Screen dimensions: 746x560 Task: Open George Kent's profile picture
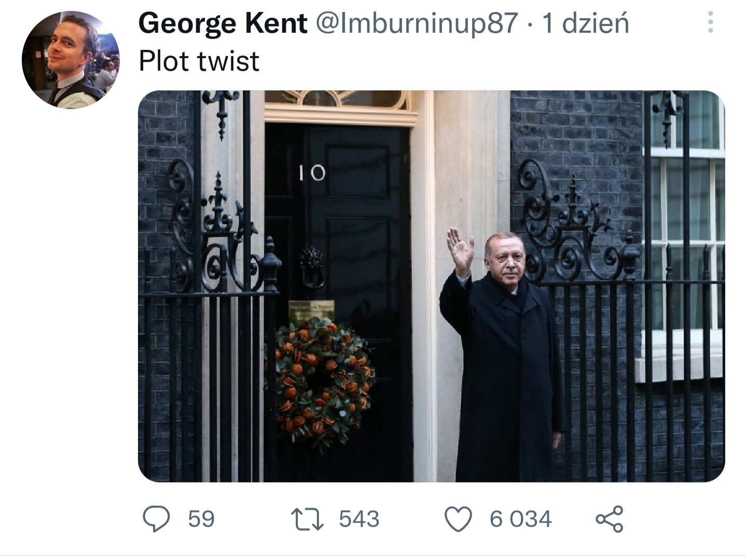tap(71, 60)
